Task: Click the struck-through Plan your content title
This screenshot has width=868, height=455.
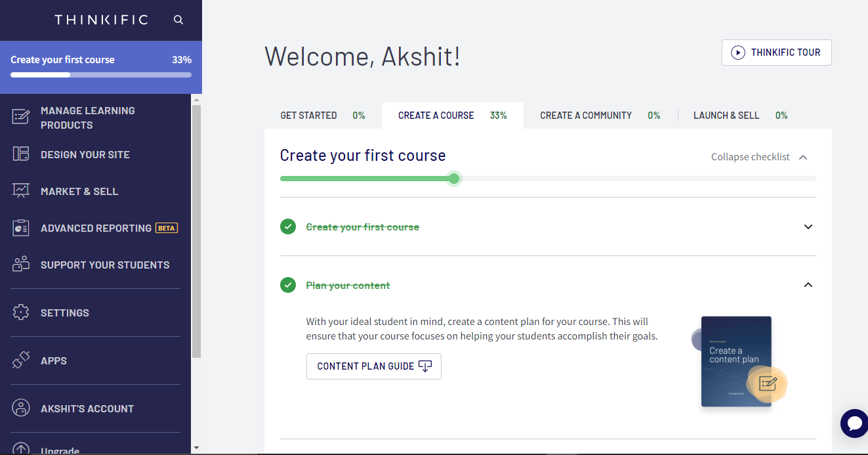Action: (x=348, y=286)
